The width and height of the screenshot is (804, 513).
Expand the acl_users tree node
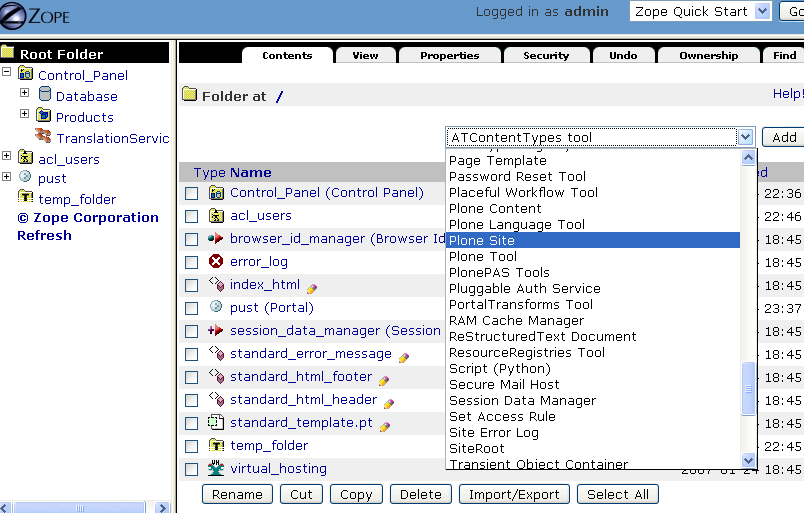click(x=7, y=155)
